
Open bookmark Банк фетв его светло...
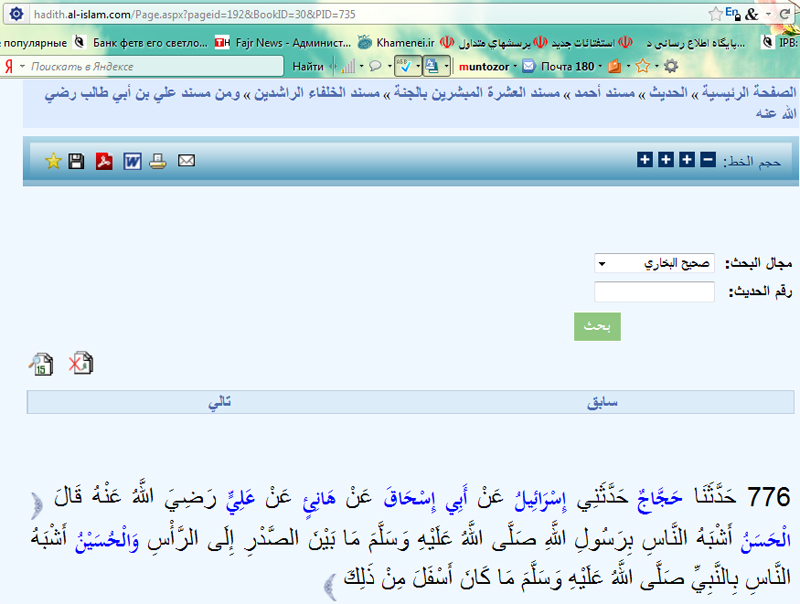click(x=141, y=43)
